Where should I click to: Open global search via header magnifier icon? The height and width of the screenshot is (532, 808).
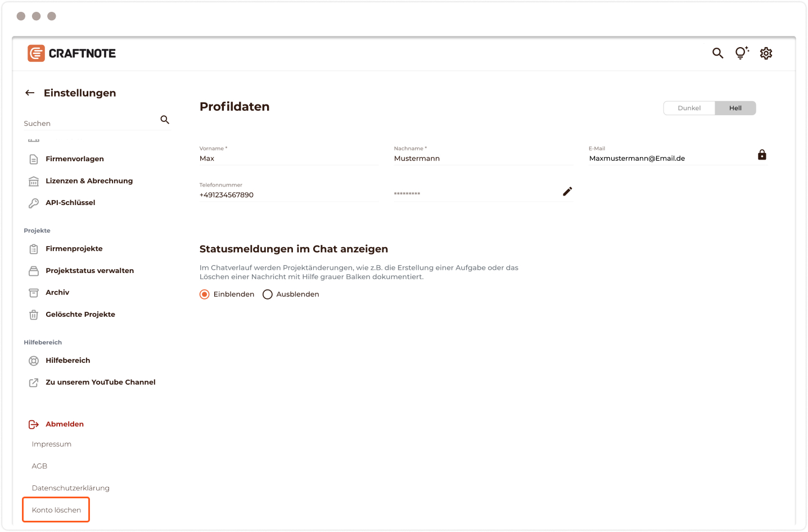[717, 53]
